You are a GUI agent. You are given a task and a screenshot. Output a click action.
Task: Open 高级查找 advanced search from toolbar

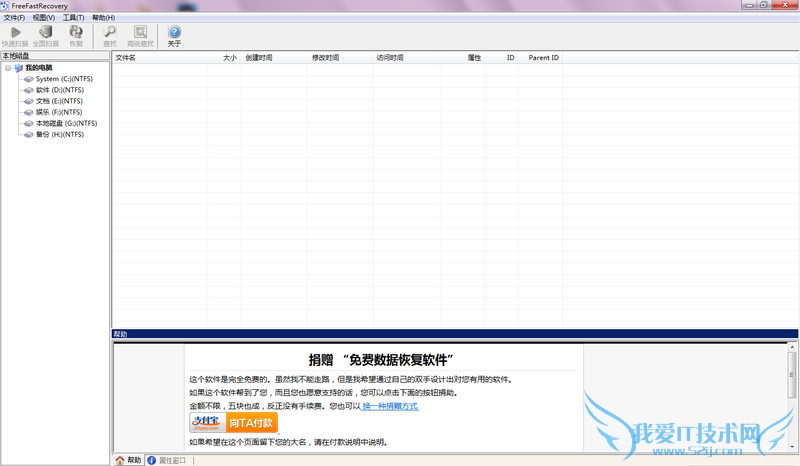tap(141, 35)
